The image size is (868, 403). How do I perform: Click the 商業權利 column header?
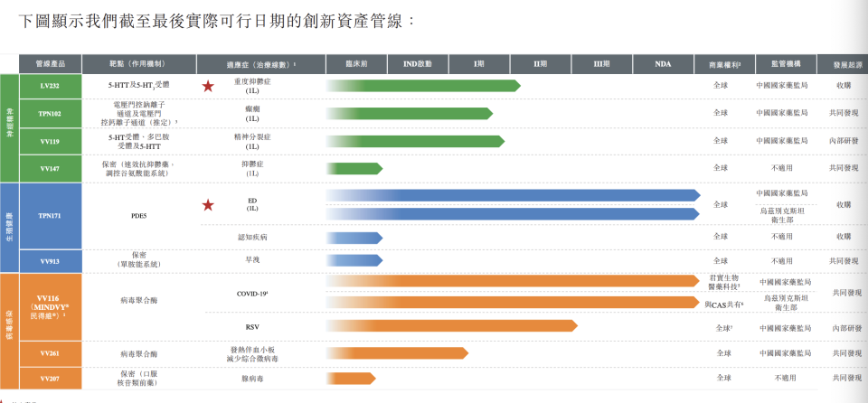[x=724, y=64]
